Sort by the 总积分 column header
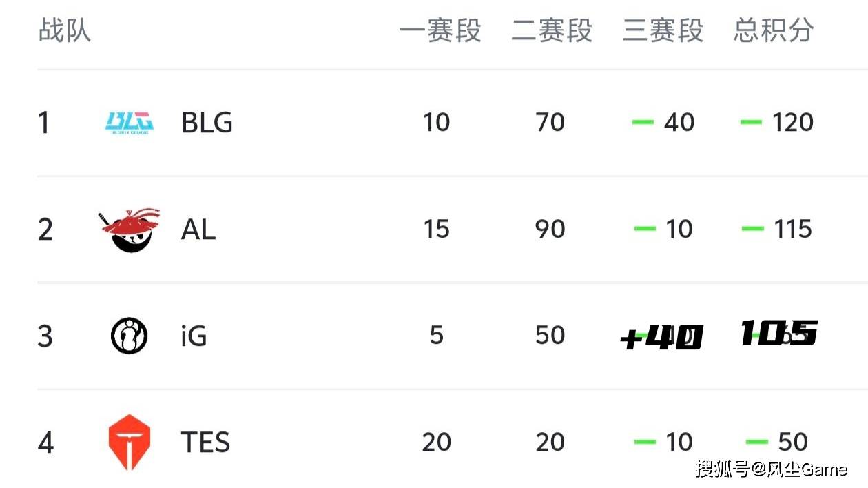Image resolution: width=868 pixels, height=488 pixels. tap(774, 31)
